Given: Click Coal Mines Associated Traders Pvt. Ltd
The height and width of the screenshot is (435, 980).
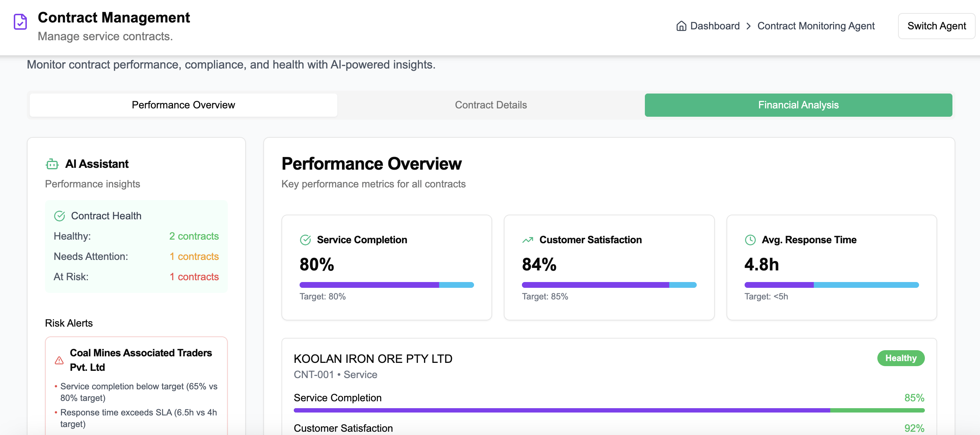Looking at the screenshot, I should [140, 360].
